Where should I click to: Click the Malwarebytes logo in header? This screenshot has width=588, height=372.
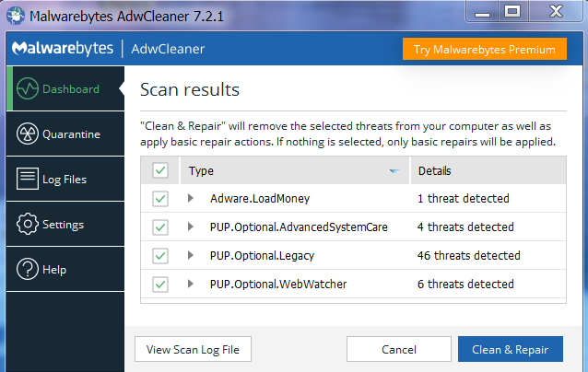(63, 48)
